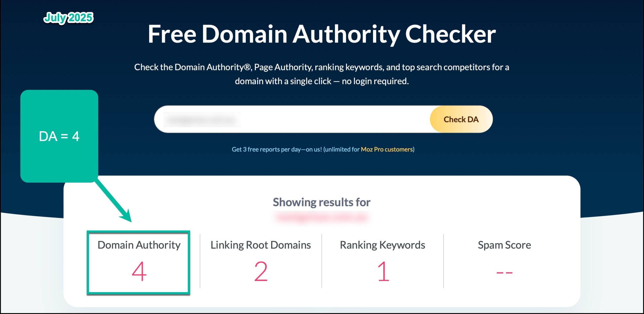Click the Spam Score dashes value
This screenshot has width=644, height=314.
[x=504, y=273]
